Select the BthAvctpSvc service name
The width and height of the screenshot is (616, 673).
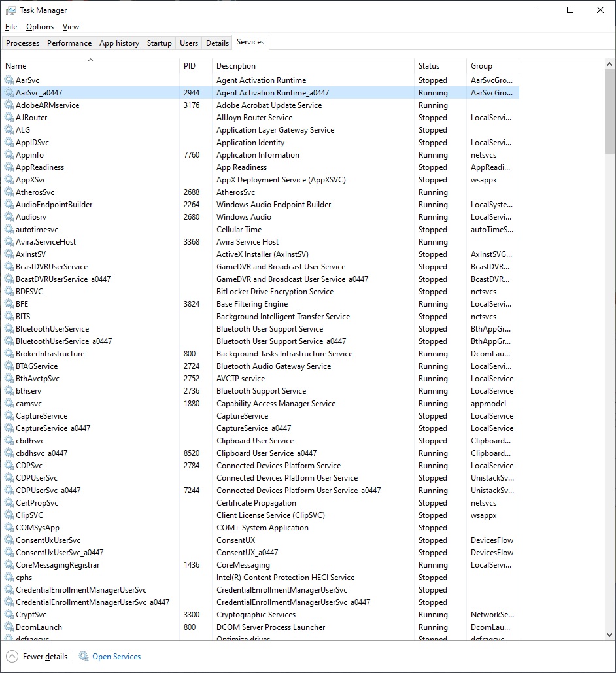click(x=38, y=379)
